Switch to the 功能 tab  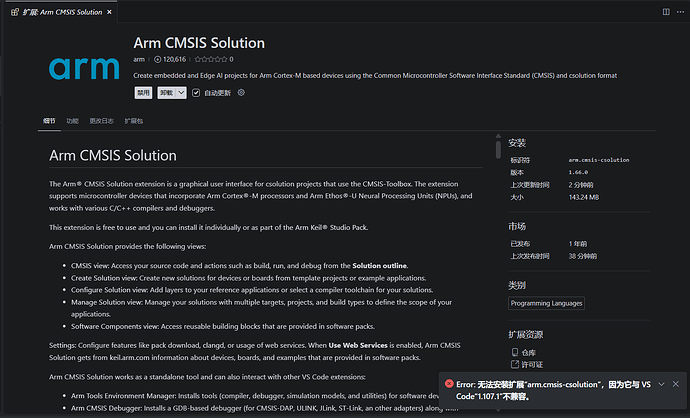pyautogui.click(x=72, y=121)
